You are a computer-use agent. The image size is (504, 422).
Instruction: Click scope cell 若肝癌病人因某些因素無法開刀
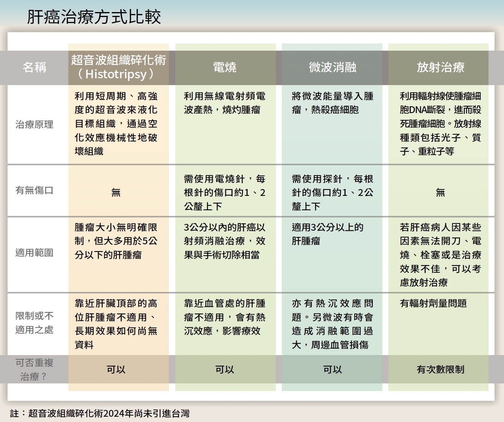click(x=441, y=255)
